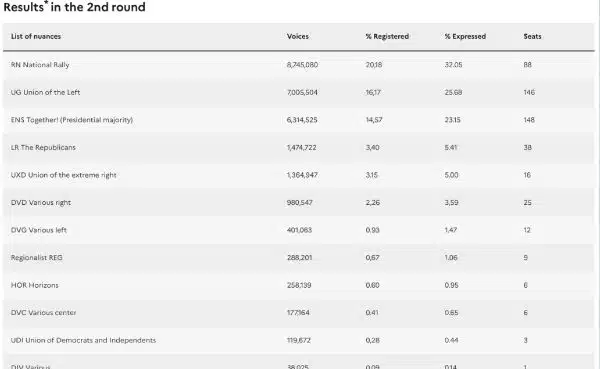The image size is (600, 369).
Task: Select the 'RN National Rally' row label
Action: point(40,65)
